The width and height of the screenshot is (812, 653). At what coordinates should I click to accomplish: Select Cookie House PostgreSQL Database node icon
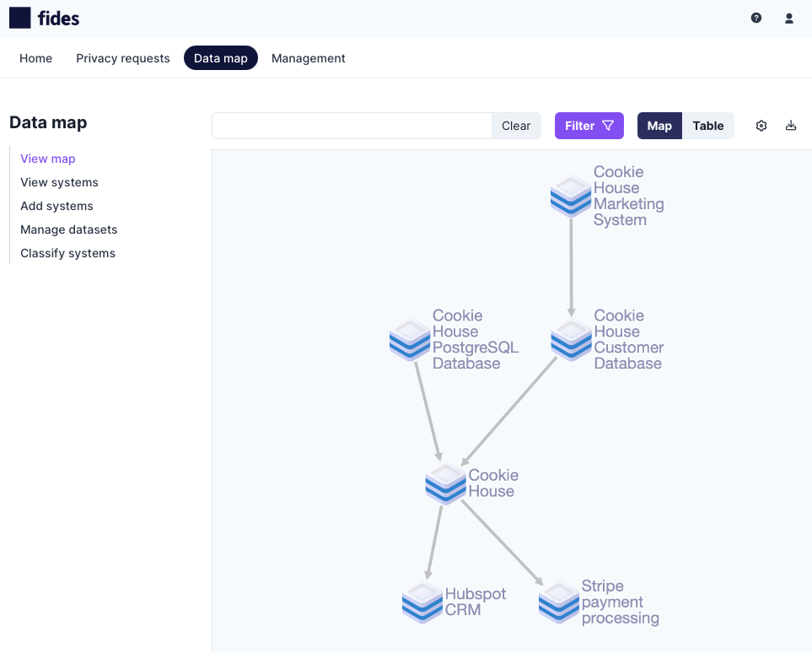point(410,340)
